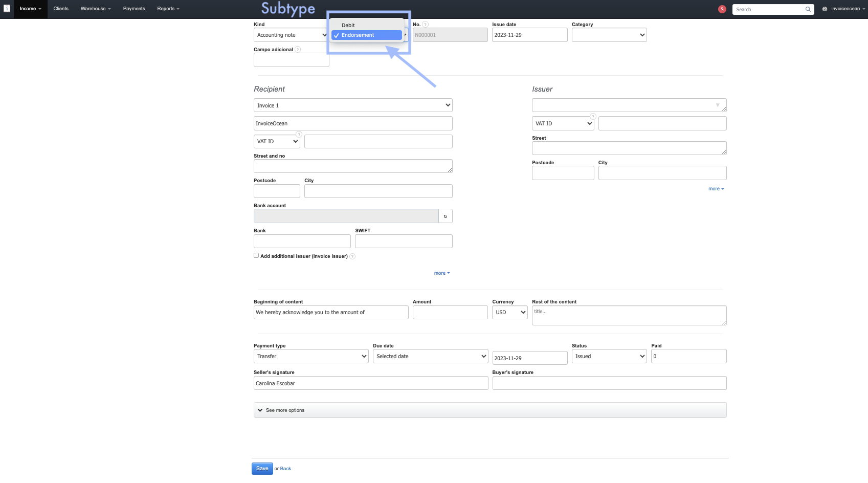Click the search magnifier icon
Image resolution: width=868 pixels, height=483 pixels.
click(808, 9)
